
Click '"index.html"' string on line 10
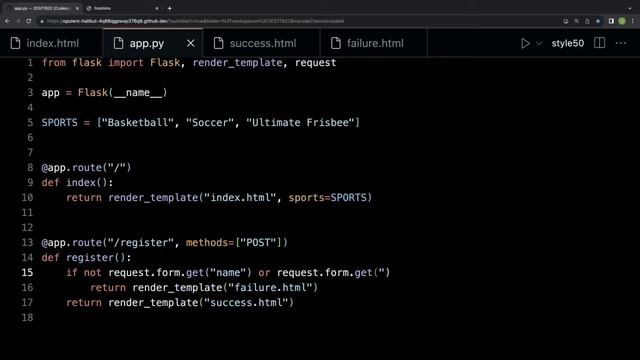[240, 198]
